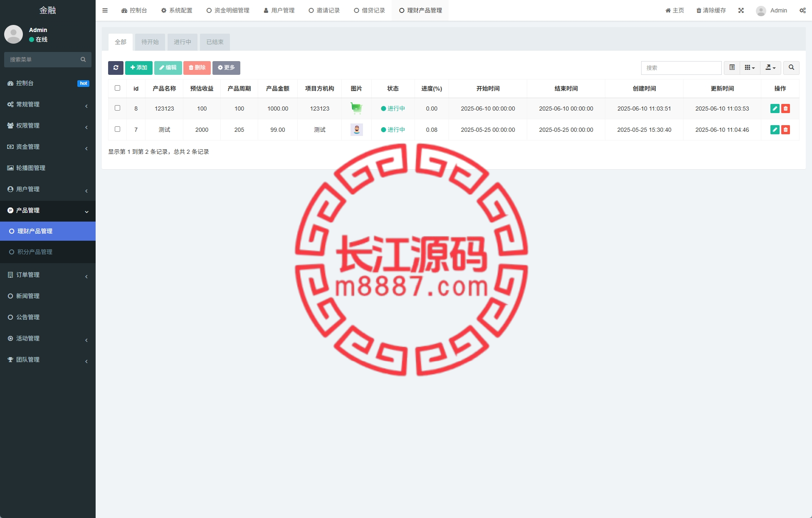Toggle fullscreen mode icon in top bar

pos(741,10)
